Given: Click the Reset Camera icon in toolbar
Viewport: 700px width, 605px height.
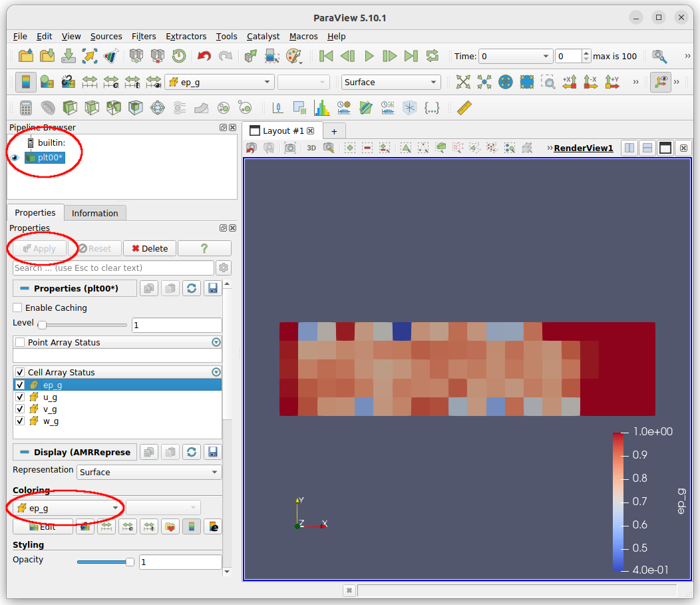Looking at the screenshot, I should [x=463, y=82].
